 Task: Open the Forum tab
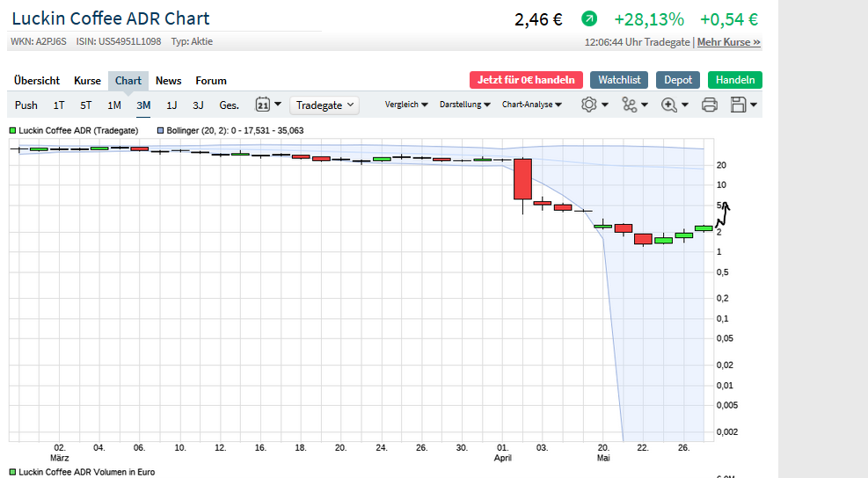pyautogui.click(x=211, y=81)
